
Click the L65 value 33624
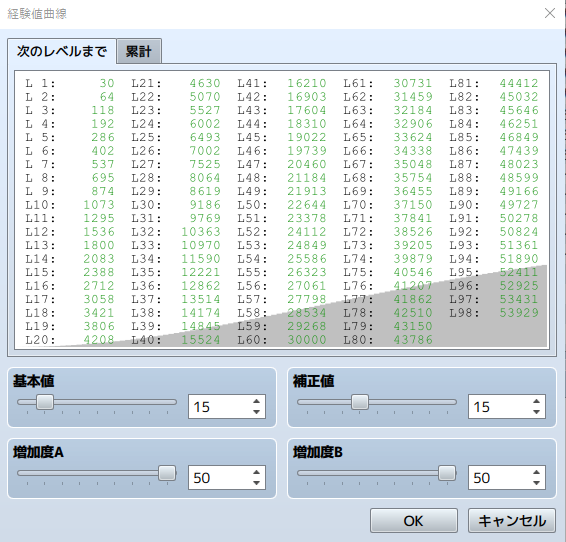click(413, 137)
